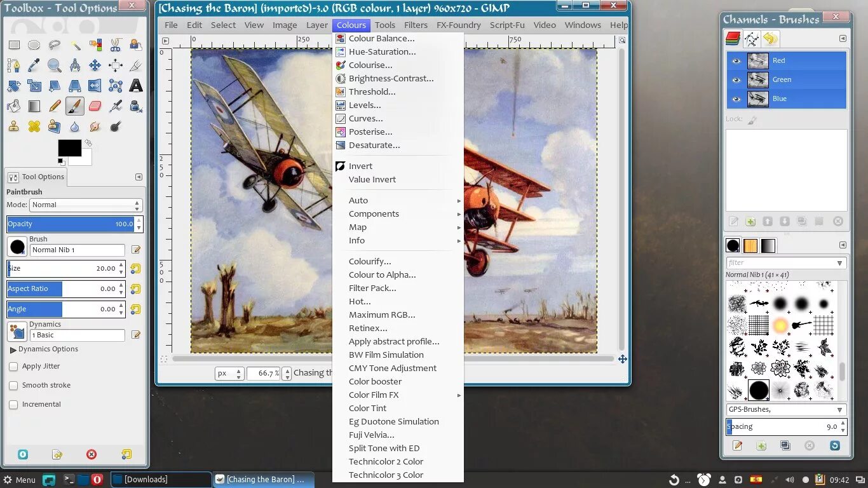868x488 pixels.
Task: Select the Ink tool
Action: [x=135, y=106]
